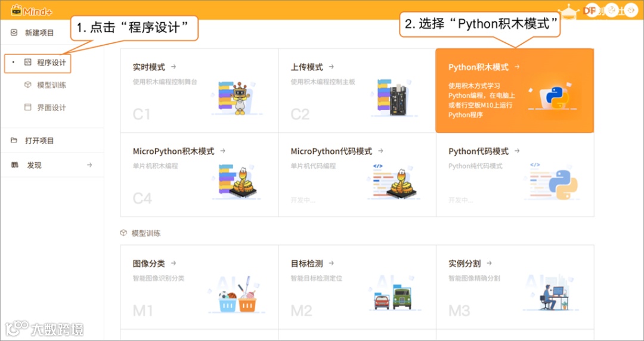Open the 上传模式 card title
The width and height of the screenshot is (644, 341).
tap(307, 67)
